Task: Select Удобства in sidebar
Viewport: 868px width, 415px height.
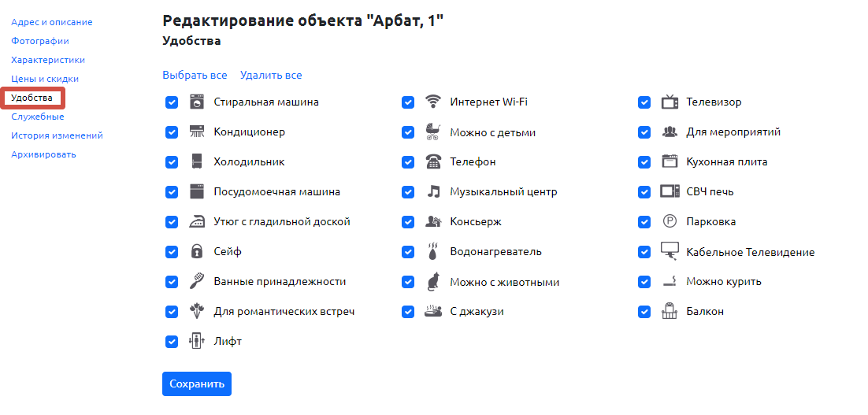Action: tap(32, 98)
